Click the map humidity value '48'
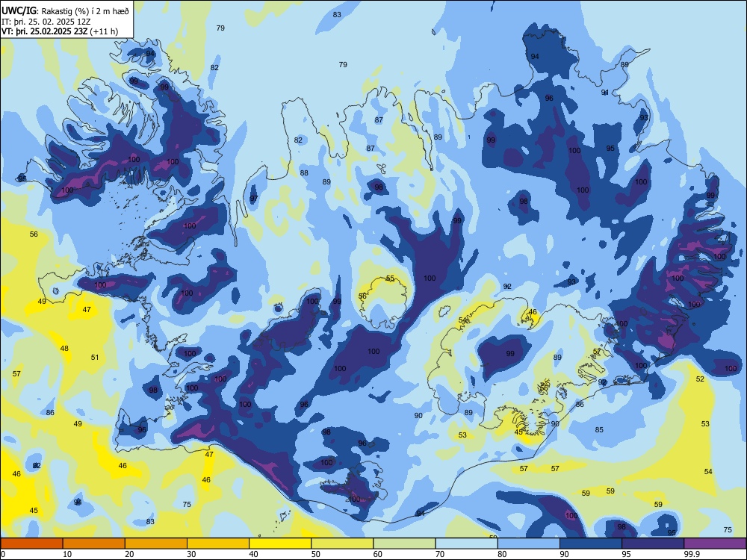Image resolution: width=747 pixels, height=560 pixels. coord(64,349)
